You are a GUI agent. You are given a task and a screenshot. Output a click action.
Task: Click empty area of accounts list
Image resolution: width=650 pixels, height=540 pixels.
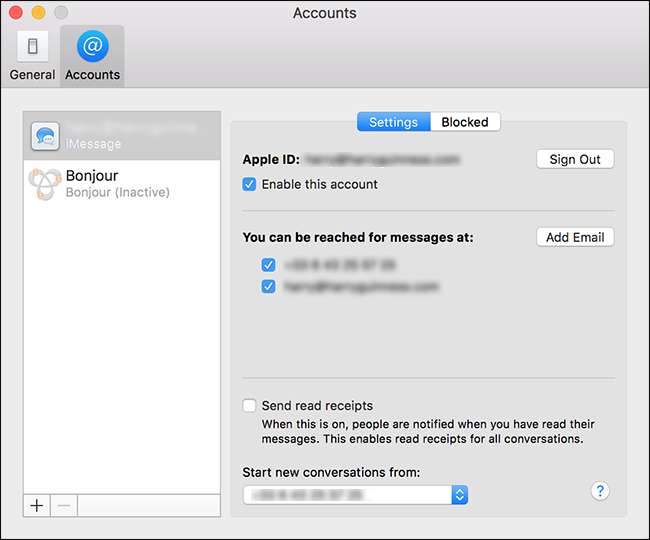click(120, 350)
